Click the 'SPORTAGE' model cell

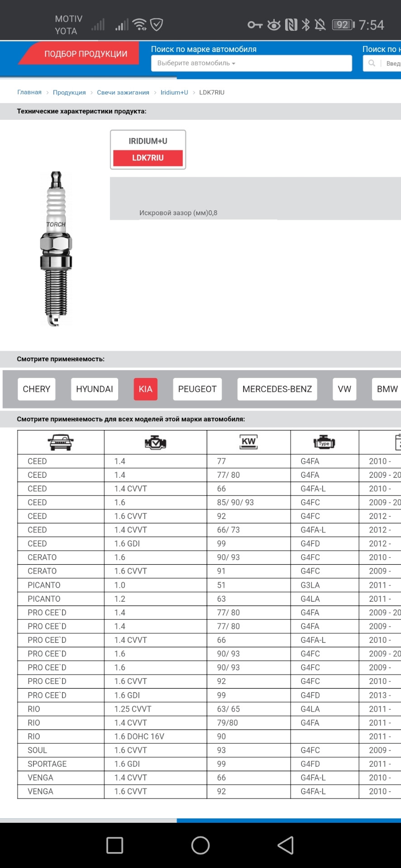[x=61, y=764]
